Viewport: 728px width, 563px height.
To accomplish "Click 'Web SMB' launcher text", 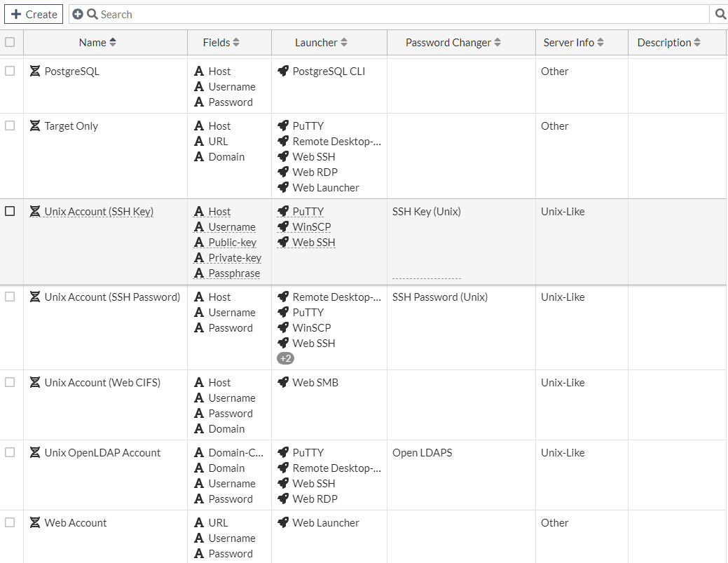I will click(x=315, y=382).
